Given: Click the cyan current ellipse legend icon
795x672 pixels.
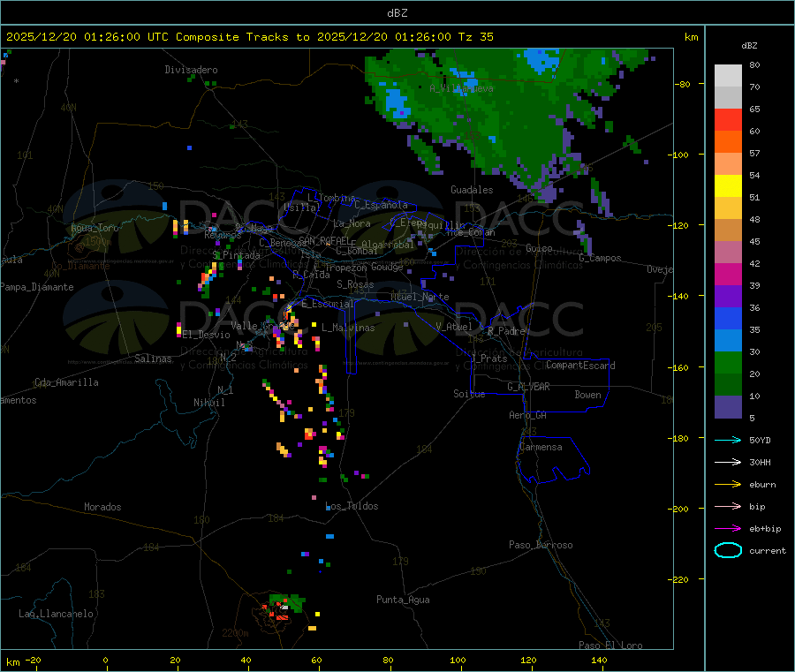Looking at the screenshot, I should pyautogui.click(x=728, y=550).
